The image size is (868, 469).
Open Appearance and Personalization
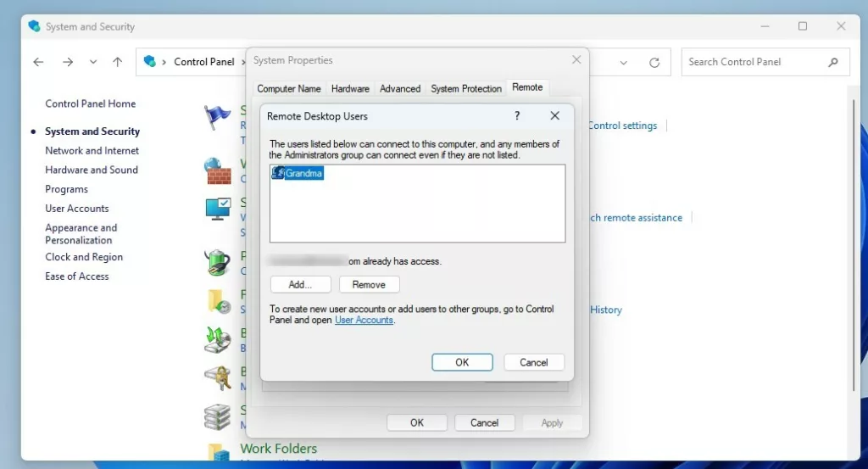point(81,234)
